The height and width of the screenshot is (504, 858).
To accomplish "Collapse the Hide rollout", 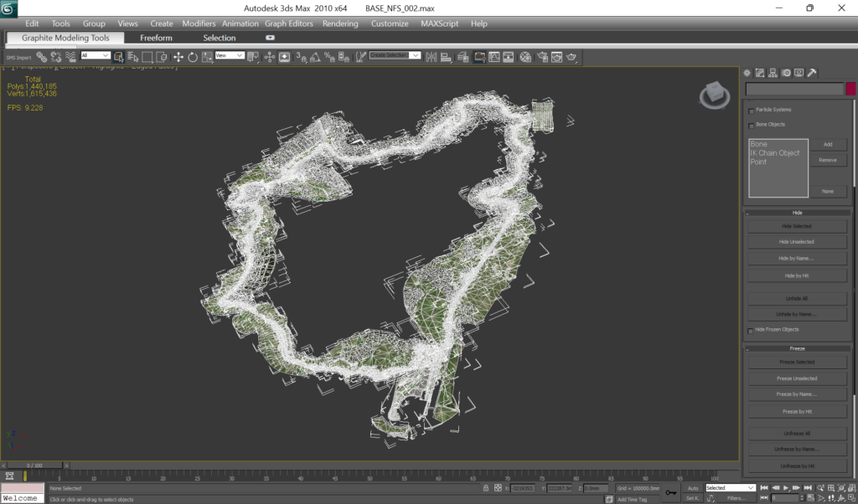I will (798, 213).
